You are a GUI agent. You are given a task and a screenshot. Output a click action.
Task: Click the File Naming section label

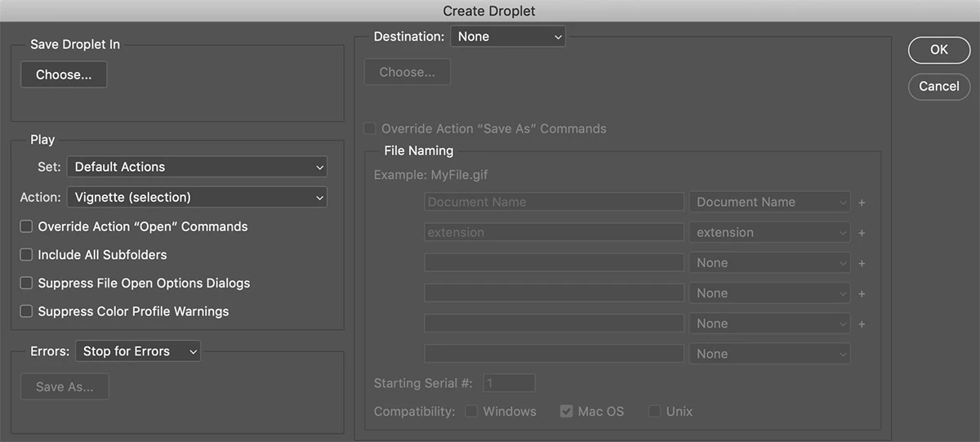(418, 150)
